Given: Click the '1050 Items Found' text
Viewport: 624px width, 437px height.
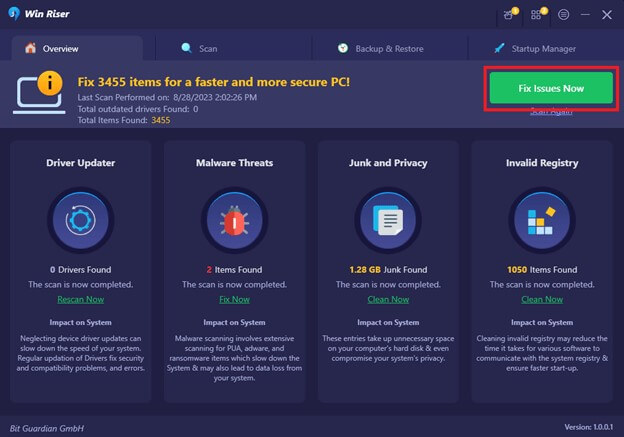Looking at the screenshot, I should [542, 269].
